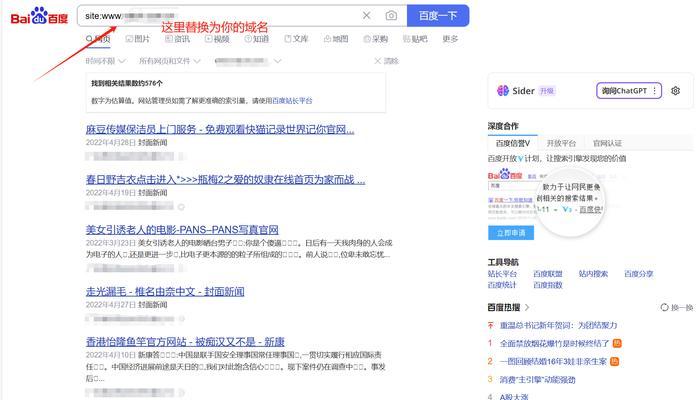
Task: Click the Baidu logo
Action: tap(39, 16)
